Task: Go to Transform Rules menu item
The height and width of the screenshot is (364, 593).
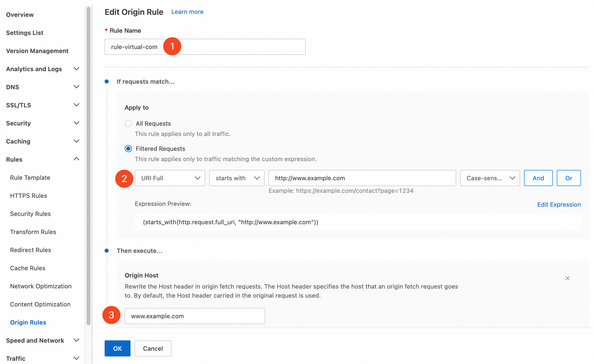Action: pyautogui.click(x=33, y=232)
